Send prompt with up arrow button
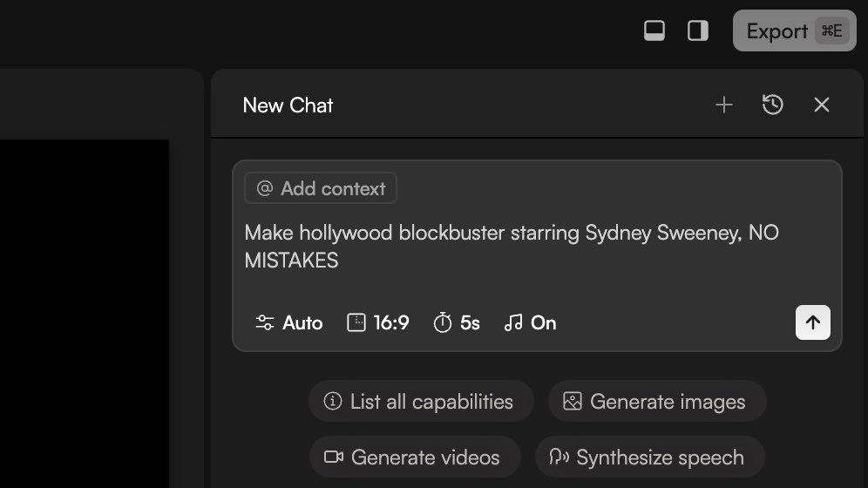Viewport: 868px width, 488px height. [x=812, y=322]
